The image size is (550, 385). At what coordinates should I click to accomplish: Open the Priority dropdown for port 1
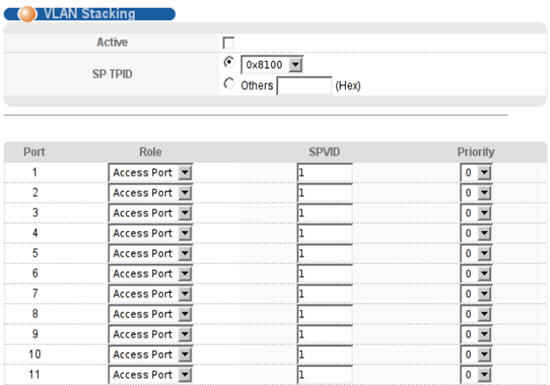point(476,173)
